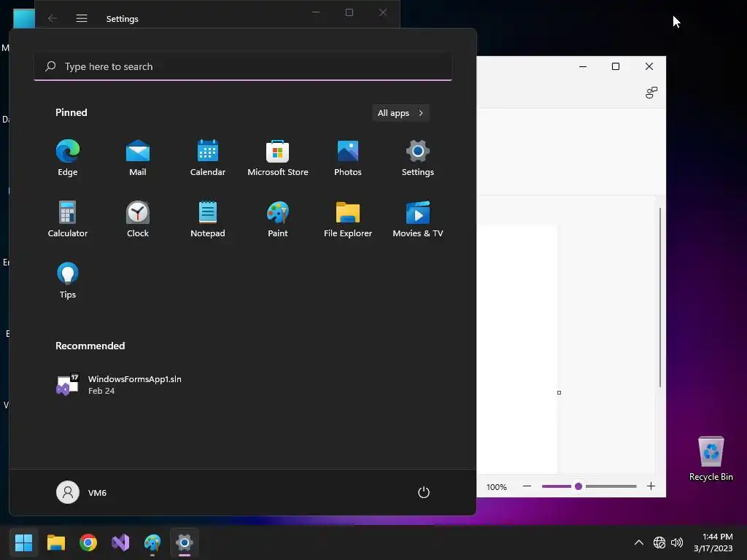Open Settings from pinned apps
Viewport: 747px width, 560px height.
(x=418, y=158)
